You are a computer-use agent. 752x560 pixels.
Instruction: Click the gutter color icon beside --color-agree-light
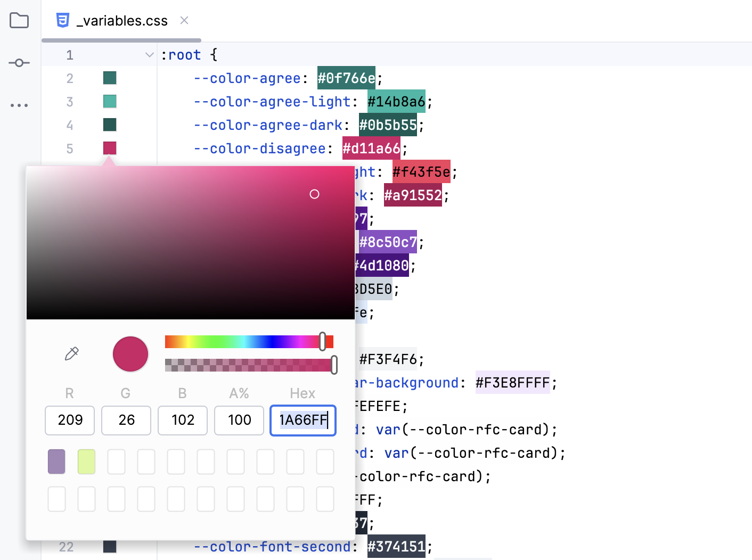(109, 101)
